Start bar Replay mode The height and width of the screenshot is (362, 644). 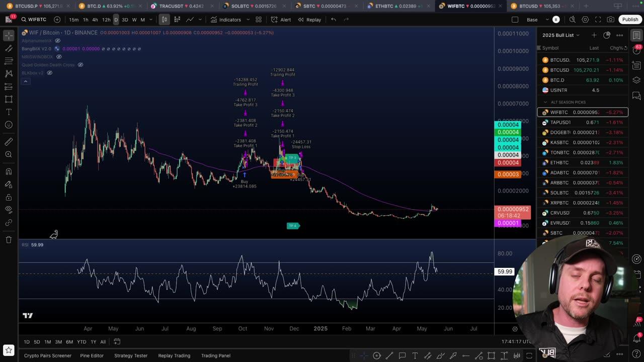click(309, 20)
